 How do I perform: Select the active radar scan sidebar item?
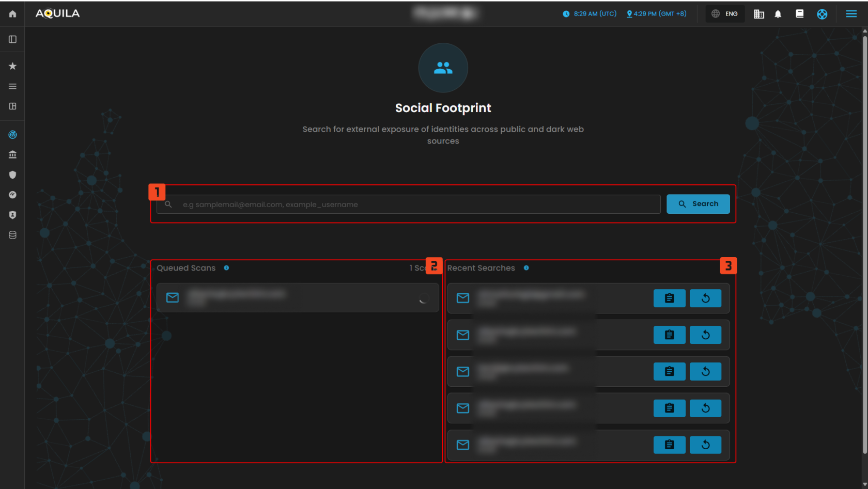(12, 135)
